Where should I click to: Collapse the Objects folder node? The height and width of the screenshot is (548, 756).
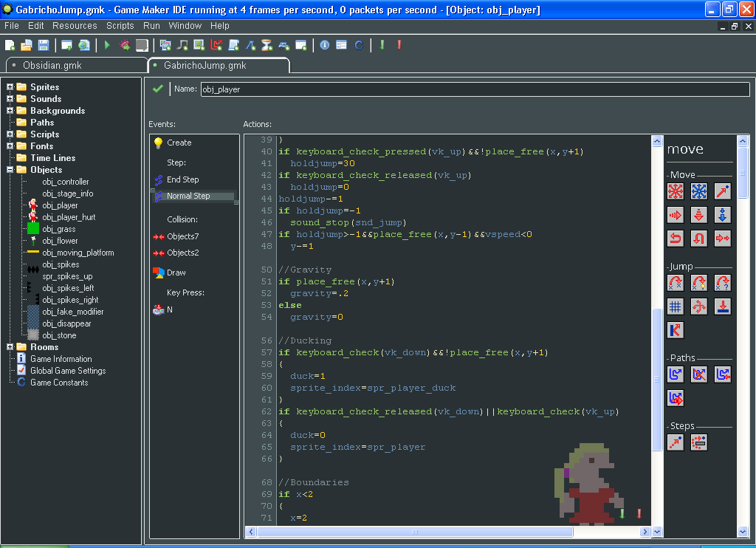coord(10,170)
